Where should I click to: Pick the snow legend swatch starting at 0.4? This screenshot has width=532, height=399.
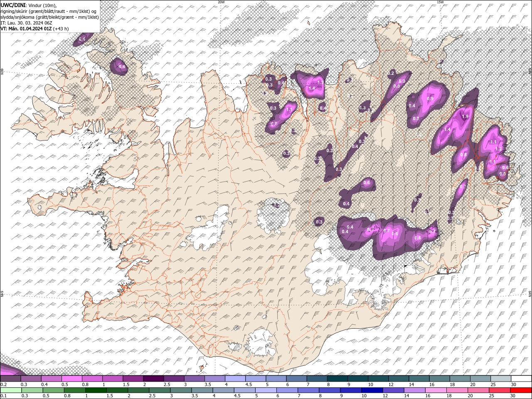pos(51,379)
